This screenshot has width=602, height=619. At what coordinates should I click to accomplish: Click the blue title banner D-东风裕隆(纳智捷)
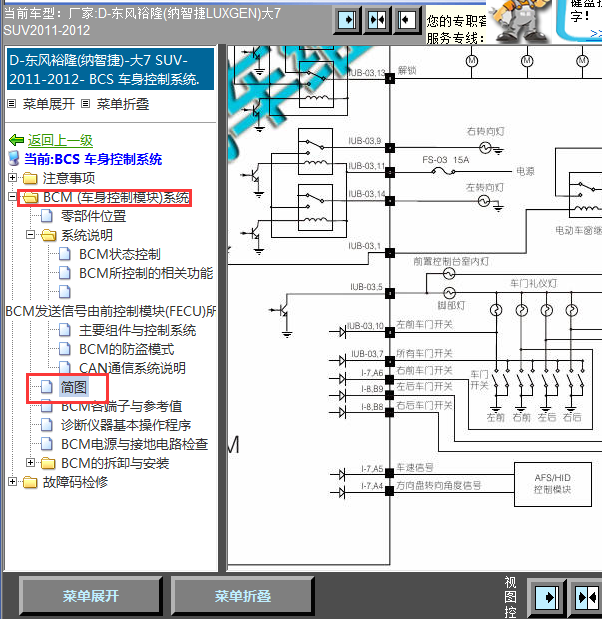point(111,69)
